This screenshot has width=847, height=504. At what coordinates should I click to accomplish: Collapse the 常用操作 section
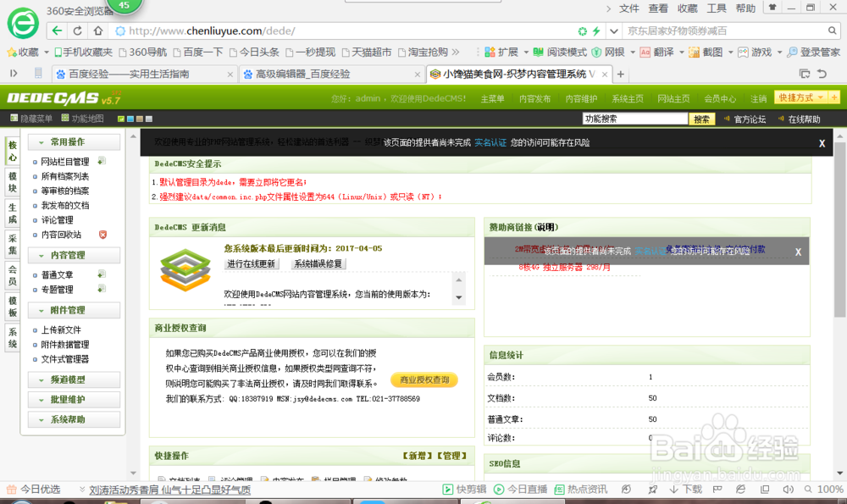[74, 142]
